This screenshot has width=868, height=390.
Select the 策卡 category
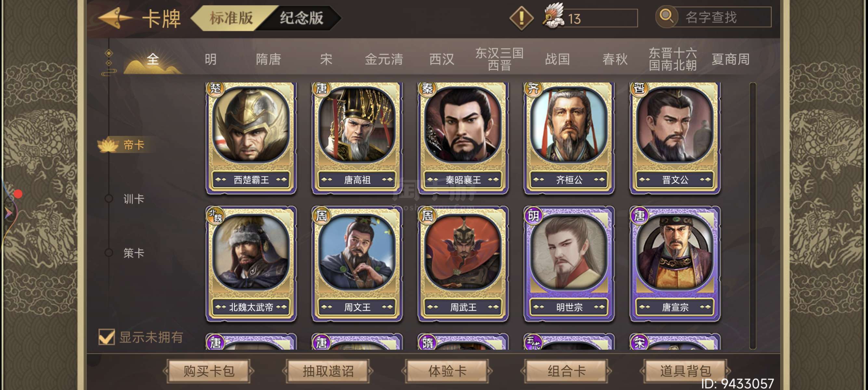(x=133, y=253)
